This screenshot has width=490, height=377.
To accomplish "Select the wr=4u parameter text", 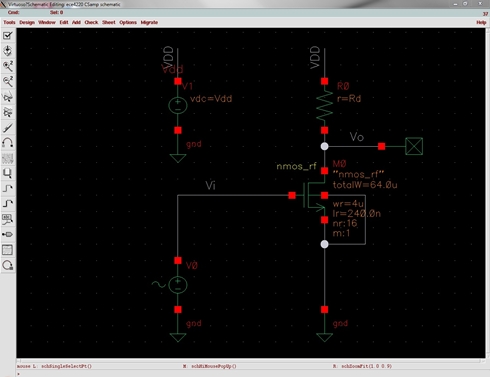I will point(348,203).
